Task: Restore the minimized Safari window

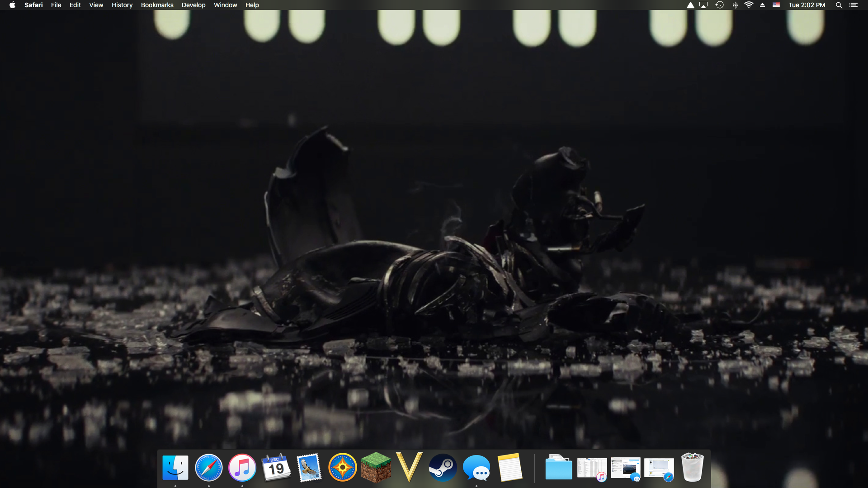Action: click(x=659, y=470)
